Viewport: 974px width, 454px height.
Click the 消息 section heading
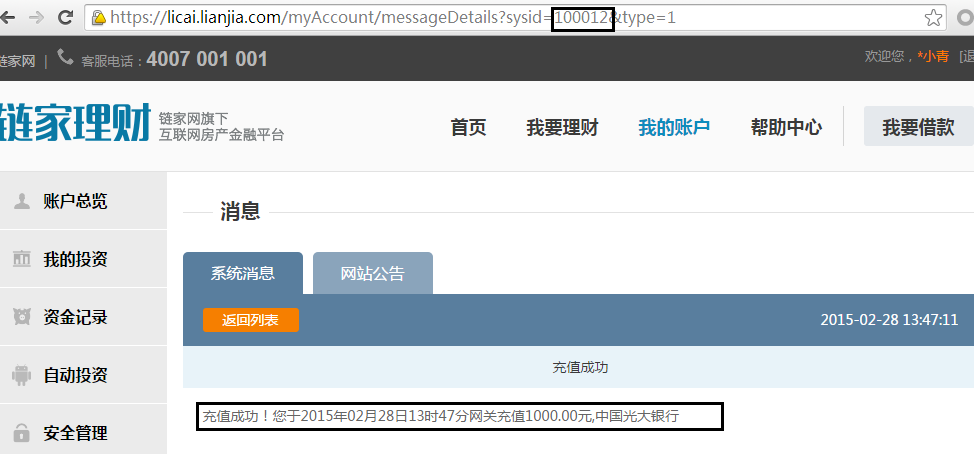[x=240, y=211]
